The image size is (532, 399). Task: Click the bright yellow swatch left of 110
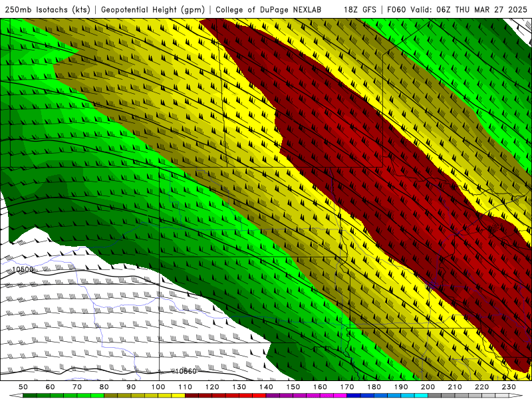click(x=178, y=396)
